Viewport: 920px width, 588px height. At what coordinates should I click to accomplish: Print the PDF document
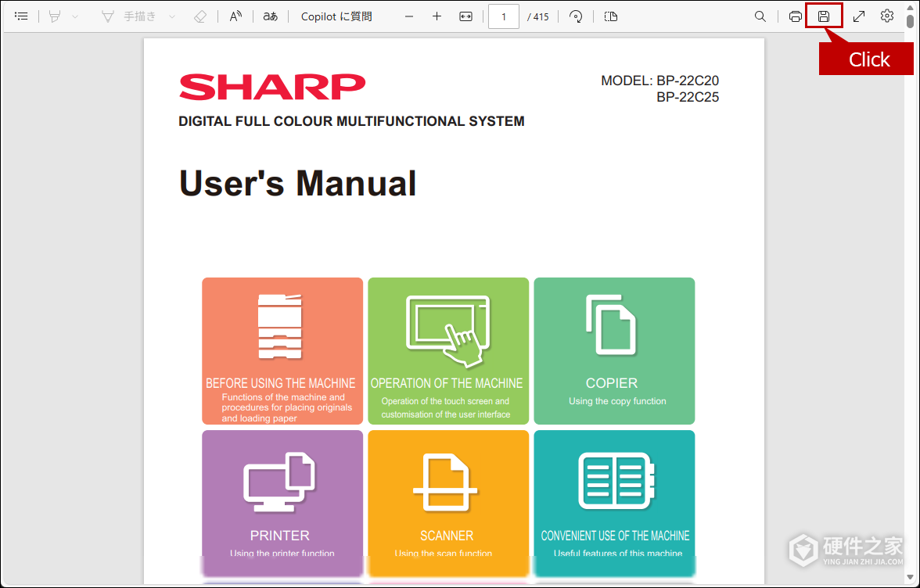pyautogui.click(x=795, y=16)
